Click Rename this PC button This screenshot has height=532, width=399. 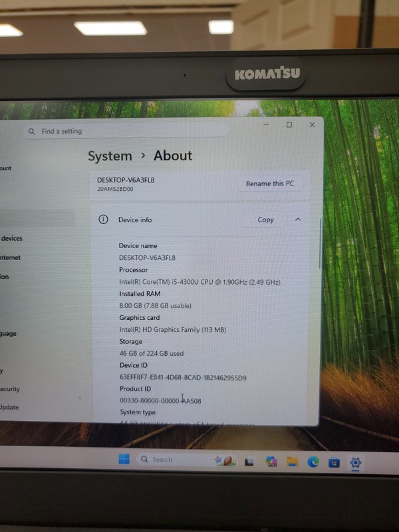tap(270, 184)
